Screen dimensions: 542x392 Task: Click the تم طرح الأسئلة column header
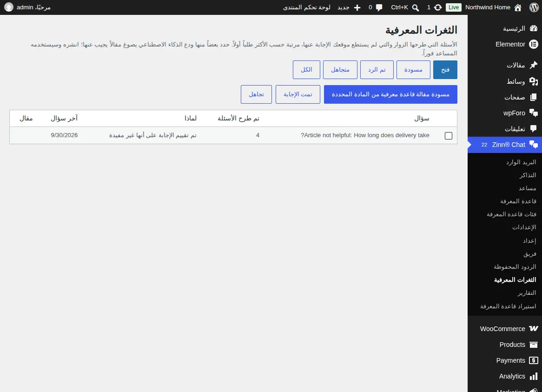coord(238,119)
